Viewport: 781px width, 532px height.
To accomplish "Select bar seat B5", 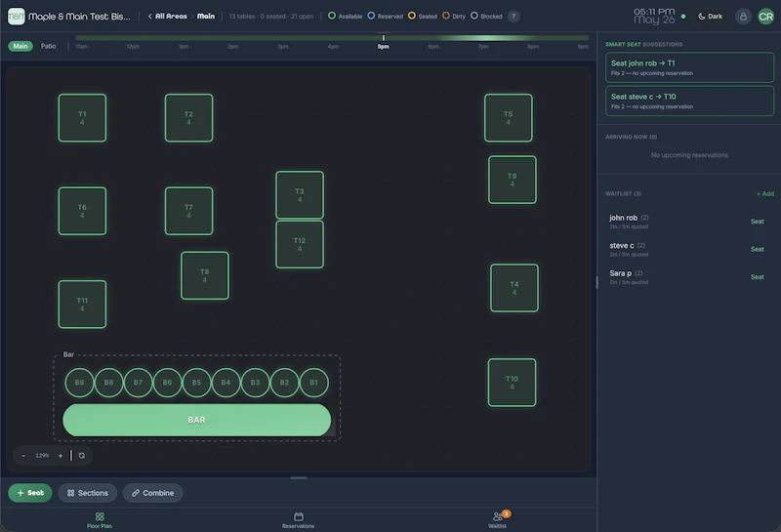I will (197, 383).
